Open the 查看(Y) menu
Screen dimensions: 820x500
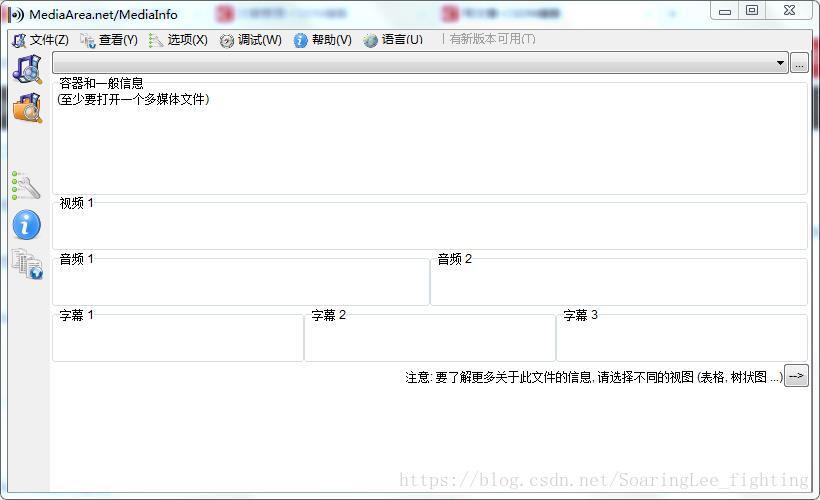coord(109,40)
